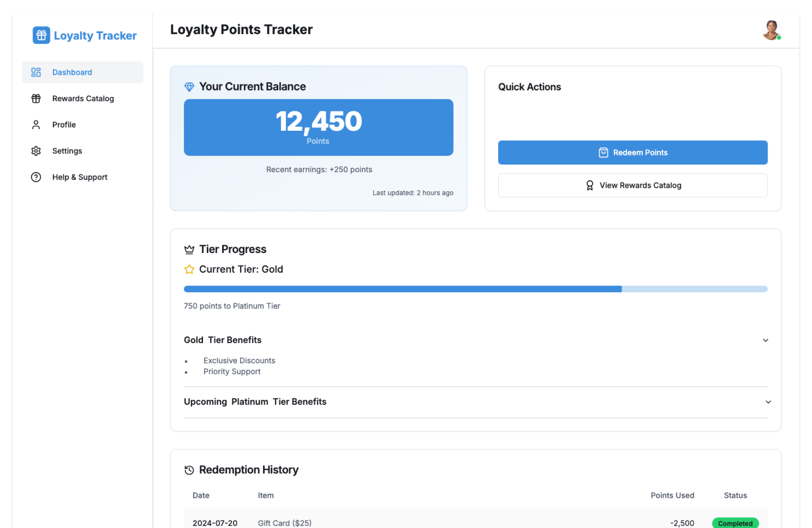The width and height of the screenshot is (812, 528).
Task: Click the gold star tier icon
Action: (x=189, y=269)
